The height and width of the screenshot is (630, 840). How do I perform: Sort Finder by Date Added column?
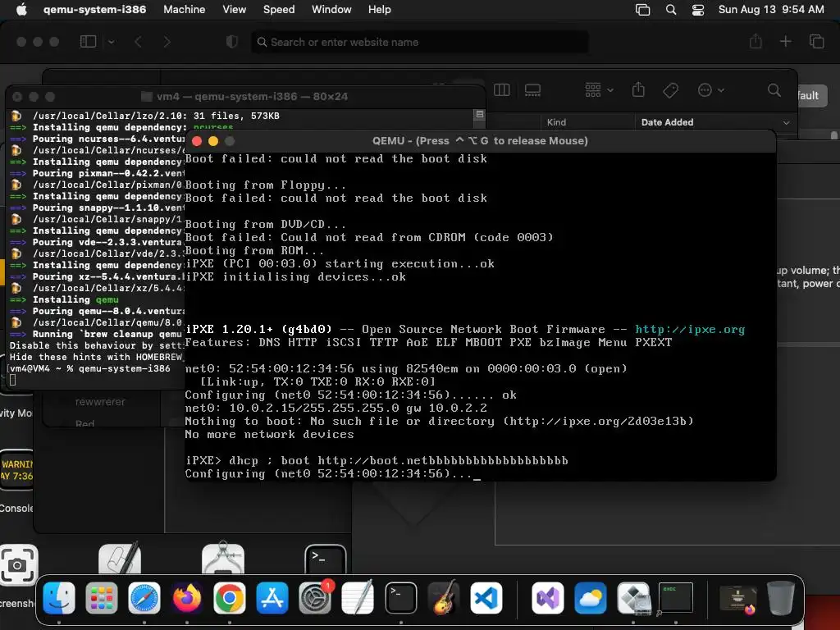[x=667, y=122]
